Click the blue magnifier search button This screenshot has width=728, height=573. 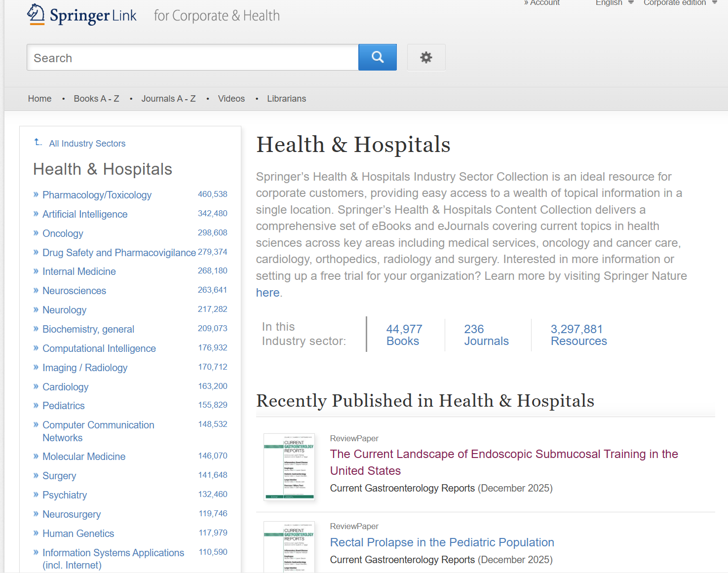click(x=378, y=57)
